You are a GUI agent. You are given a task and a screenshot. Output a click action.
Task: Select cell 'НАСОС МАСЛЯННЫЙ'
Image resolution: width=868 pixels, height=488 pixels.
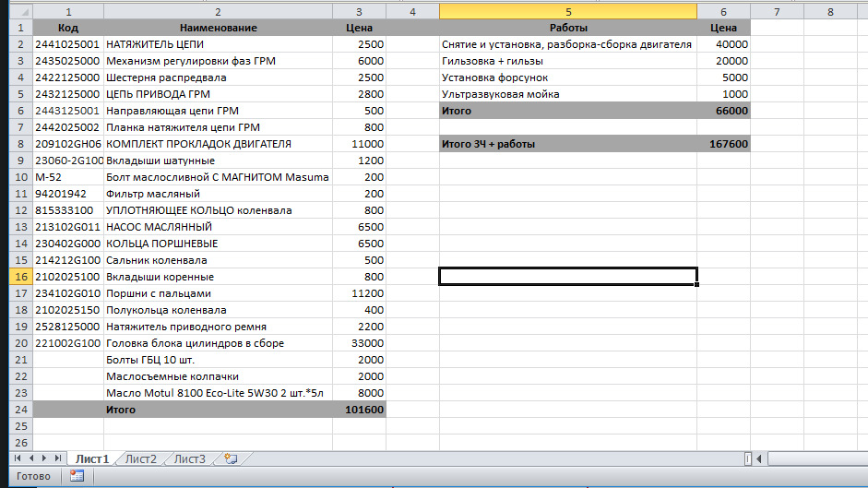(x=218, y=227)
